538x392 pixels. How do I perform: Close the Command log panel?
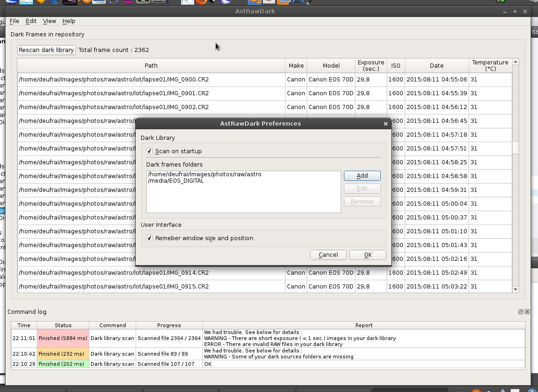527,311
